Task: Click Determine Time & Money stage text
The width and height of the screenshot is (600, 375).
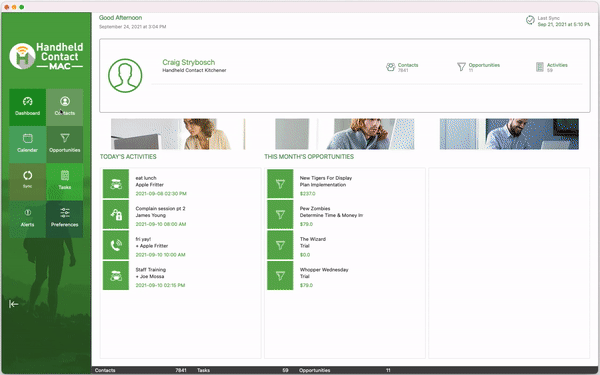Action: [331, 215]
